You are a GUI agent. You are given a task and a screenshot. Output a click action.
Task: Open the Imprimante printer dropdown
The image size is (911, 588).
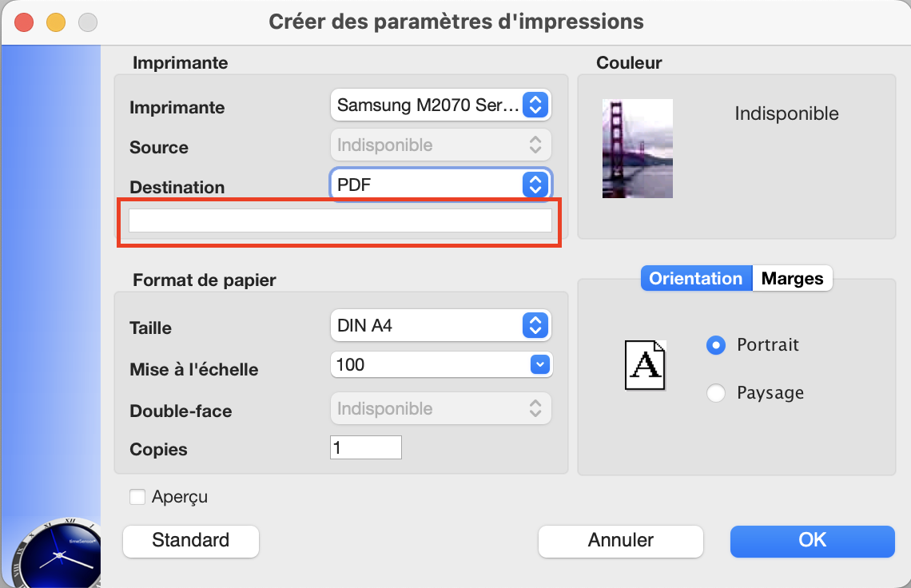(x=440, y=105)
